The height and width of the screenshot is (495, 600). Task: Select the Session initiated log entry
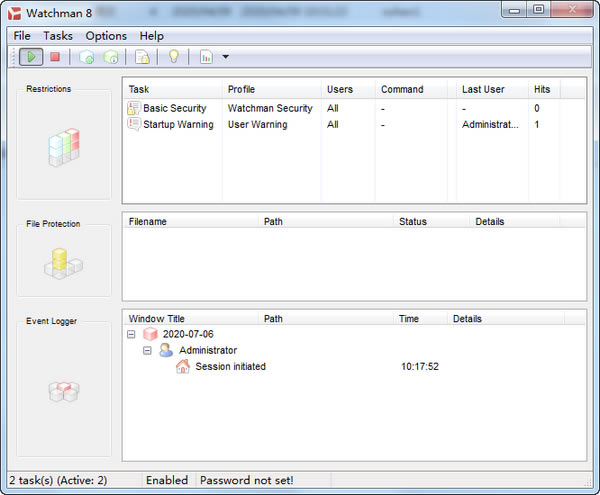tap(230, 367)
